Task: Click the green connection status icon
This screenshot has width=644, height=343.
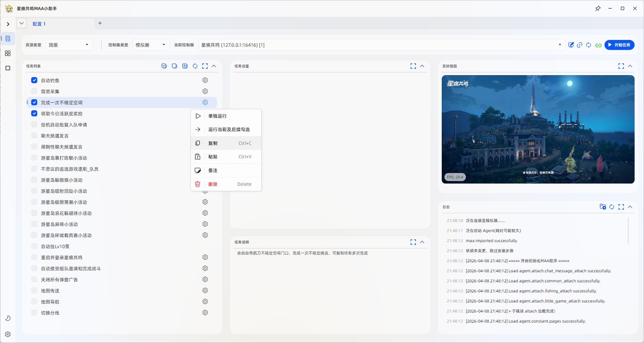Action: [x=598, y=45]
